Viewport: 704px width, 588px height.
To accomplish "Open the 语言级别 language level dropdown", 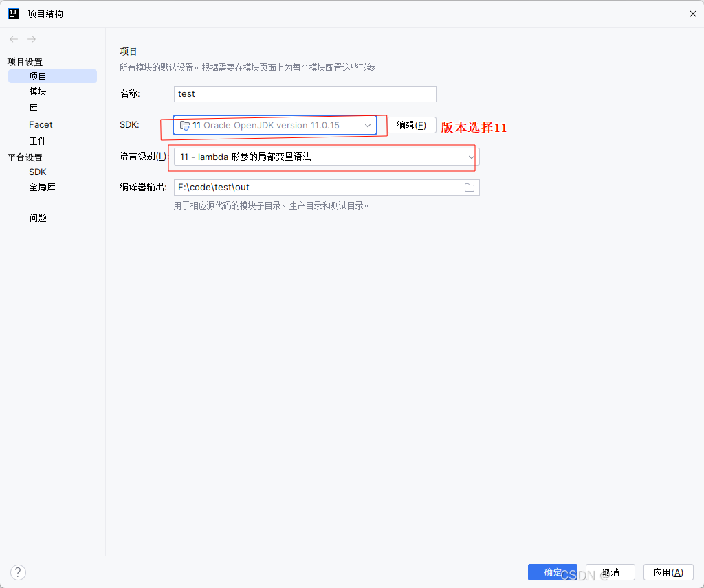I will pos(327,157).
